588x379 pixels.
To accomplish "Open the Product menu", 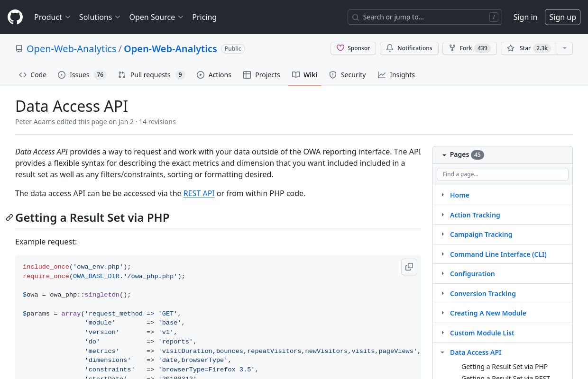I will click(52, 17).
